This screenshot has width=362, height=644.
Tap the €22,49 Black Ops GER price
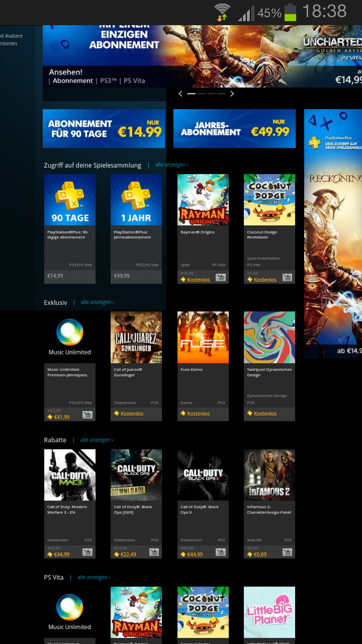pyautogui.click(x=128, y=554)
